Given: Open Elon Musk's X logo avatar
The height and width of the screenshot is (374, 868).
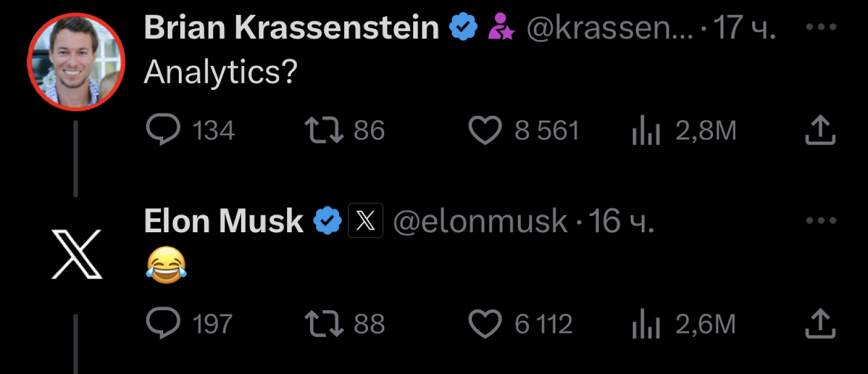Looking at the screenshot, I should point(76,254).
